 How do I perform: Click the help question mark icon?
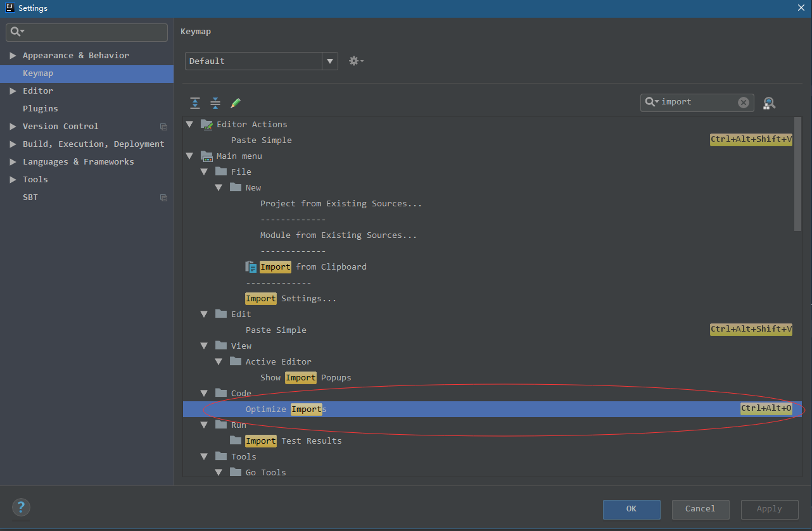click(21, 507)
